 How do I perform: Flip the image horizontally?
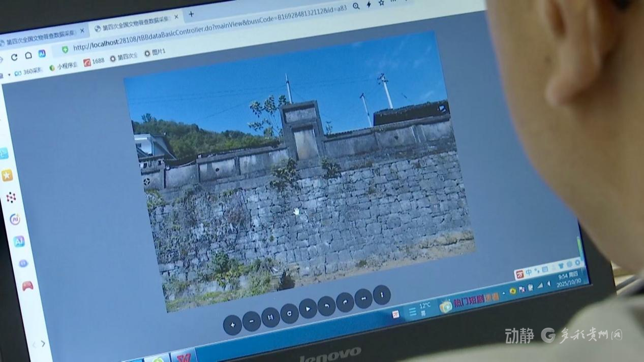tap(363, 299)
